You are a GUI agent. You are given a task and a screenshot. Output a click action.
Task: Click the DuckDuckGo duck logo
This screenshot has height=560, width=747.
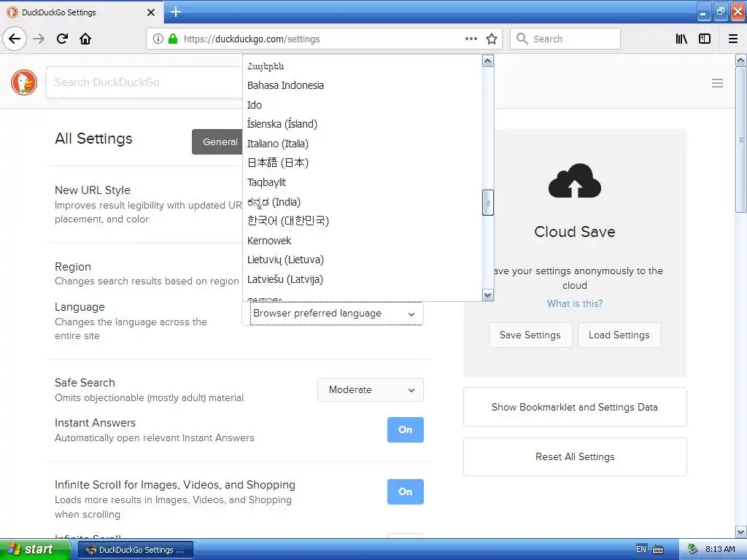(24, 82)
